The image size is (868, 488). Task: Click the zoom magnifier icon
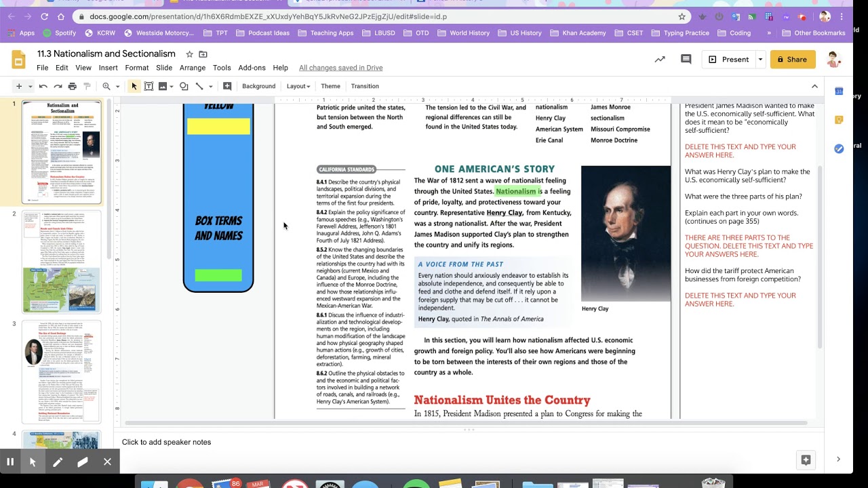pyautogui.click(x=106, y=86)
